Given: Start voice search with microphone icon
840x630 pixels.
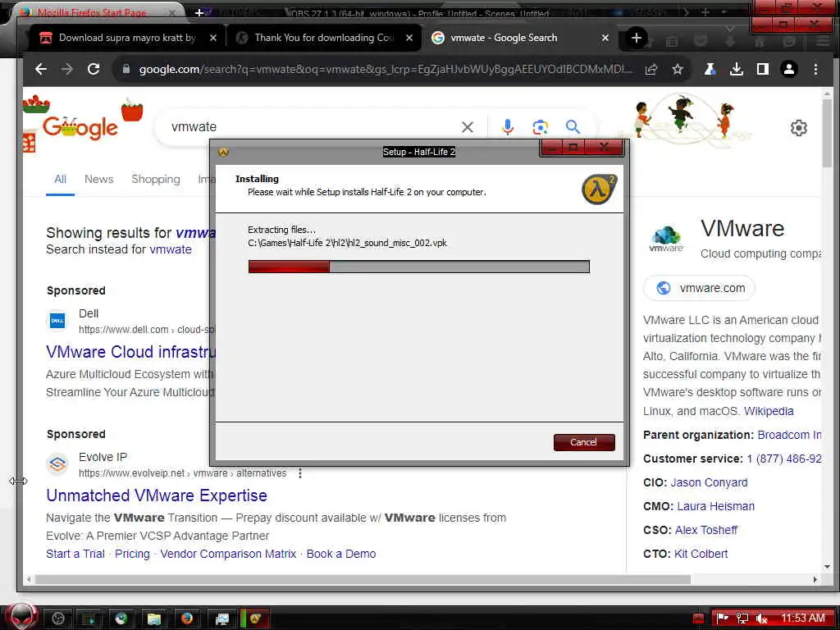Looking at the screenshot, I should pos(508,127).
